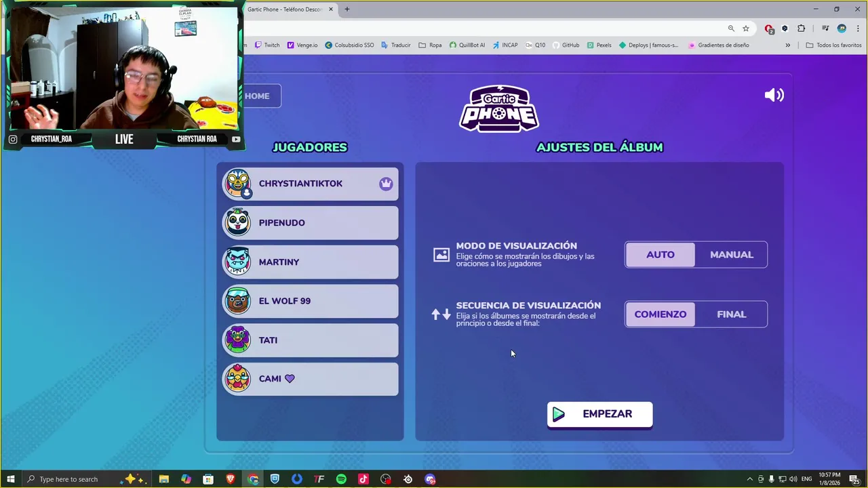The image size is (868, 488).
Task: Open the Gradientes de diseño bookmark
Action: click(x=718, y=45)
